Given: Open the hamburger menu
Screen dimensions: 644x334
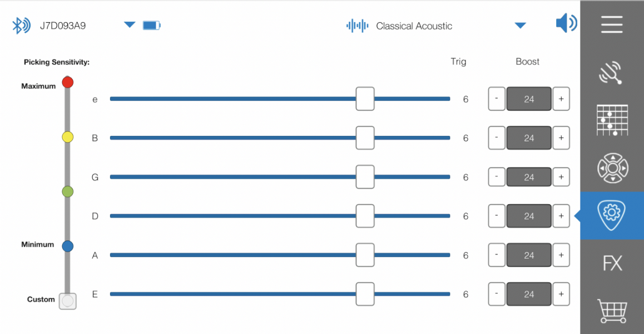Looking at the screenshot, I should tap(612, 25).
